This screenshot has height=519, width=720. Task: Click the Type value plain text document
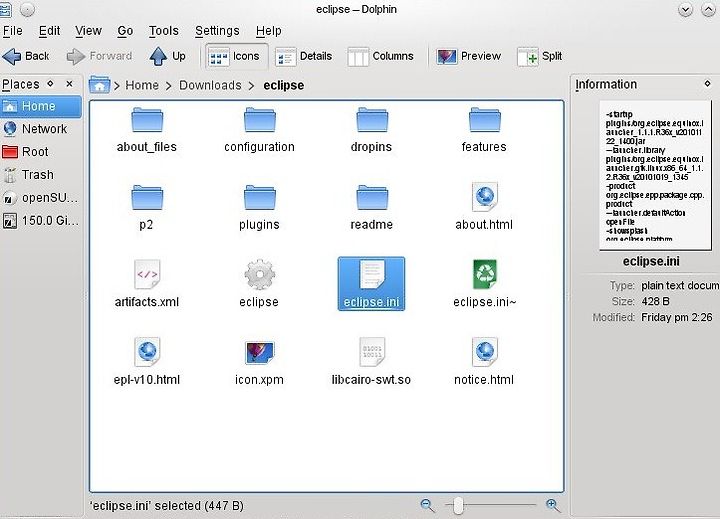(680, 286)
